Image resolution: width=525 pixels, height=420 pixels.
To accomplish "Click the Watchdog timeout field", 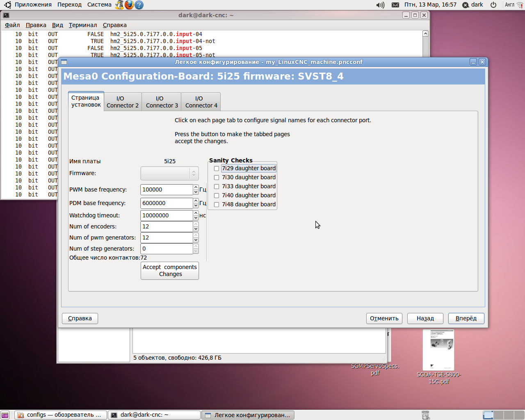I will 167,215.
